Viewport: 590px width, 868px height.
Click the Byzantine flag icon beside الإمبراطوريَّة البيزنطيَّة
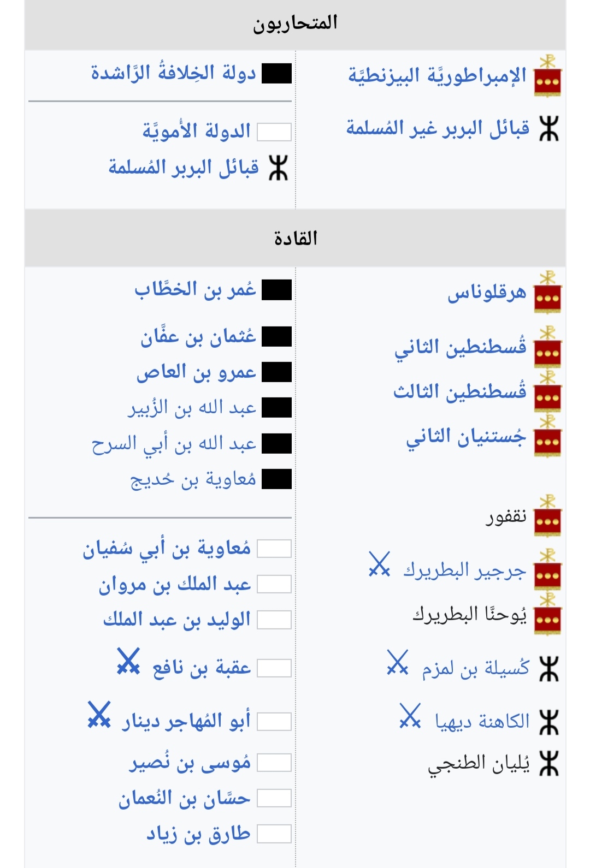[x=547, y=76]
